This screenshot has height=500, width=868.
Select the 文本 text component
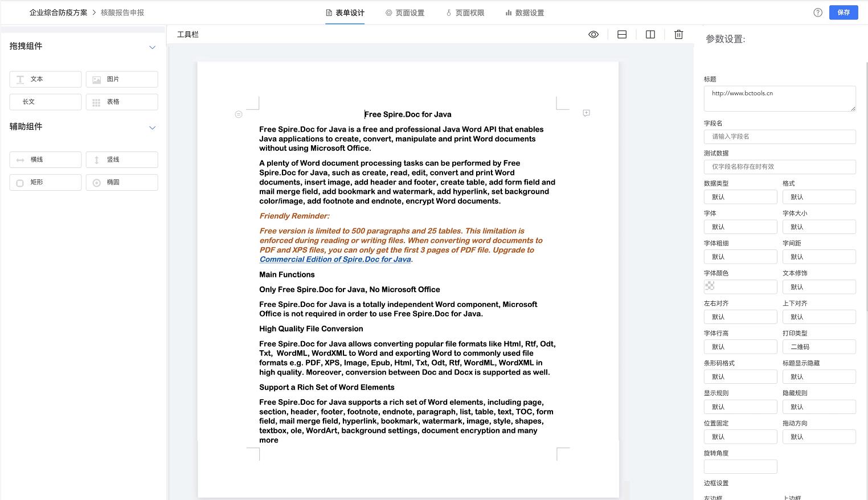46,79
